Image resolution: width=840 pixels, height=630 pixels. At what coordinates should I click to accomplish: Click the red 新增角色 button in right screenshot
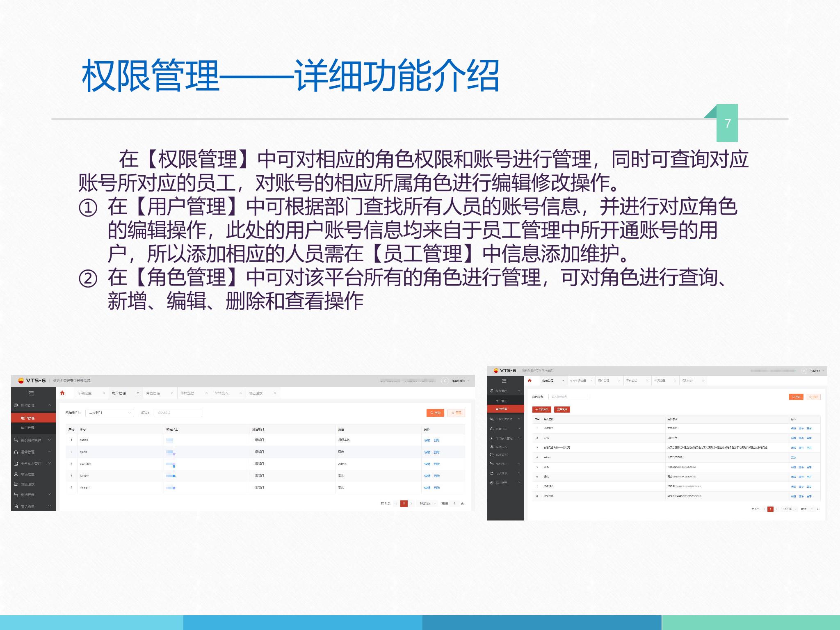click(x=542, y=409)
